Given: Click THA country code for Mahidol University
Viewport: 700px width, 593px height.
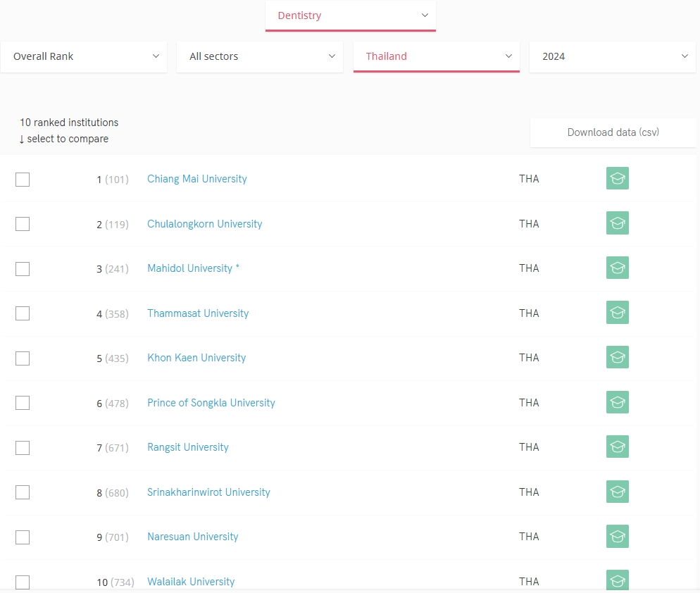Looking at the screenshot, I should point(529,268).
